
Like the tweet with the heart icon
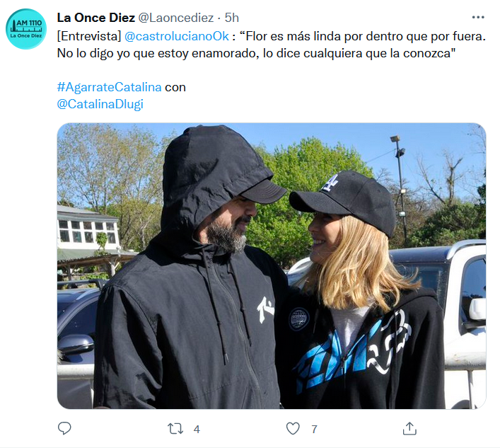click(293, 428)
